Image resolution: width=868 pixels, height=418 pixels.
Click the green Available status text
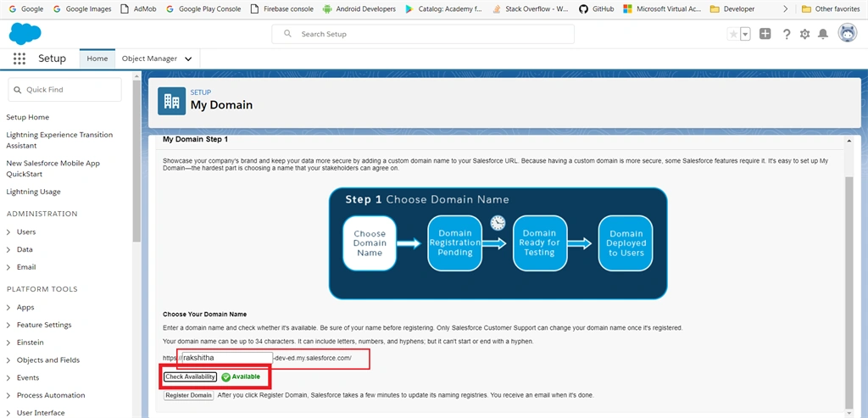246,376
